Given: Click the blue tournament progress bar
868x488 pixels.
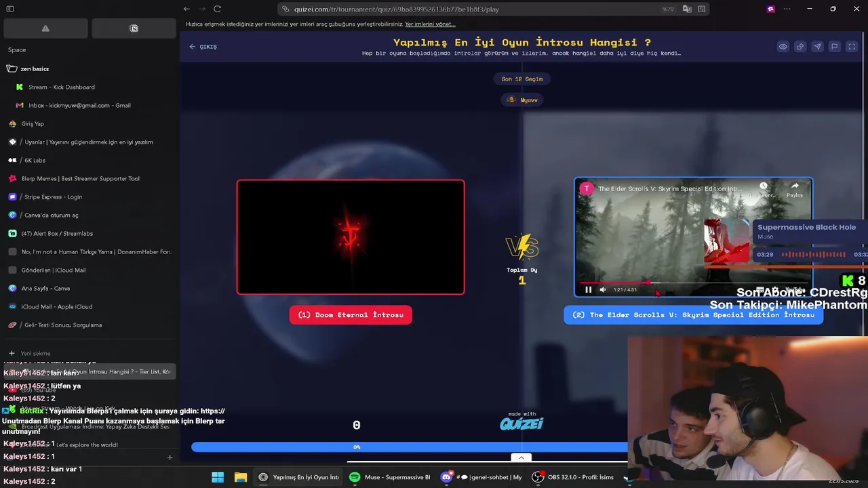Looking at the screenshot, I should pyautogui.click(x=410, y=447).
